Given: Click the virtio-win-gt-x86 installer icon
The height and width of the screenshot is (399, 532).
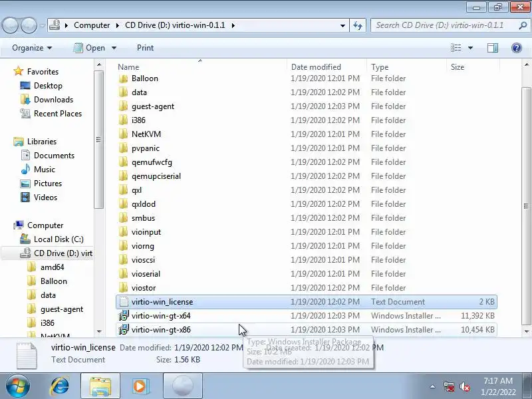Looking at the screenshot, I should [x=124, y=329].
